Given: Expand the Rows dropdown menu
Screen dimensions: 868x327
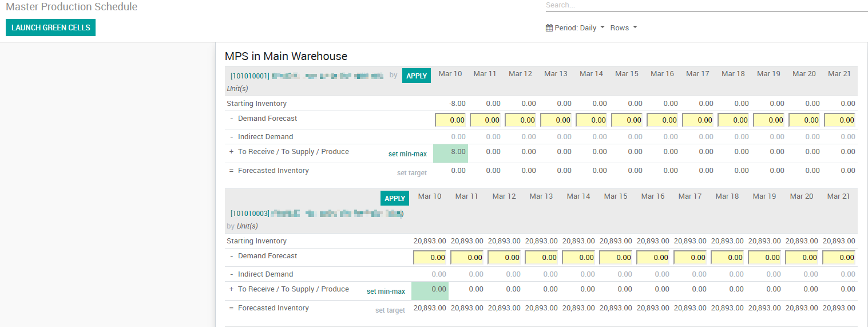Looking at the screenshot, I should coord(624,27).
